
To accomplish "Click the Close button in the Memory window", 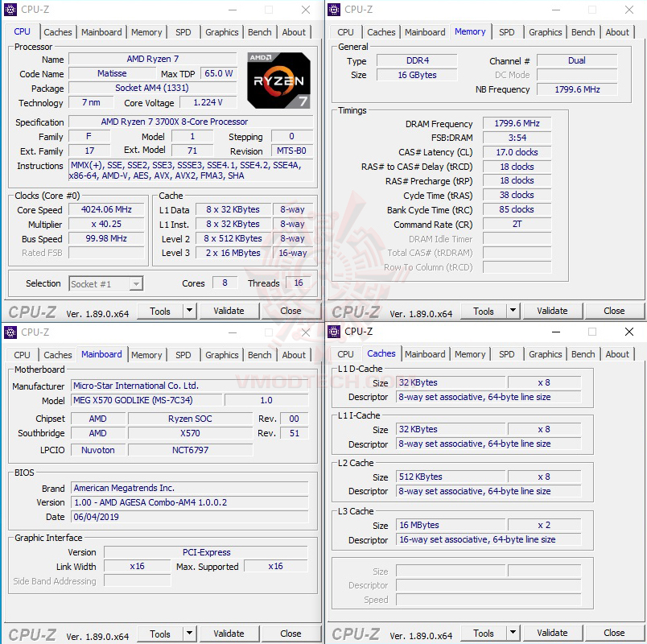I will pyautogui.click(x=614, y=311).
